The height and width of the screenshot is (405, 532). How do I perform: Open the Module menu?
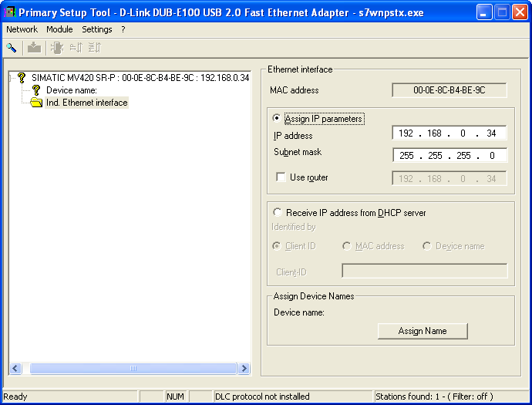point(59,29)
